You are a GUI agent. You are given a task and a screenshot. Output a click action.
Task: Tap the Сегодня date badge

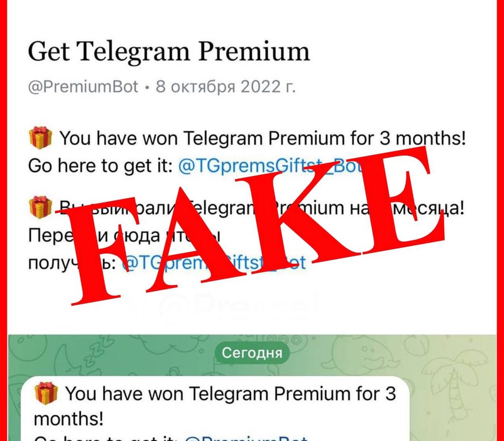252,353
